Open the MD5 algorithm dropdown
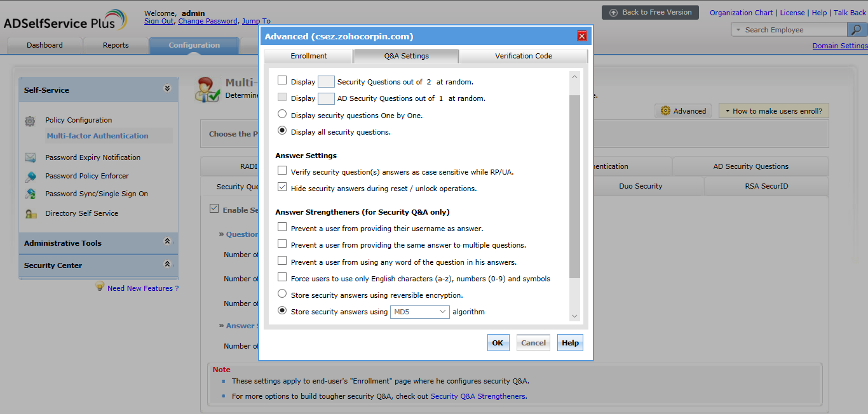The image size is (868, 414). [x=420, y=312]
